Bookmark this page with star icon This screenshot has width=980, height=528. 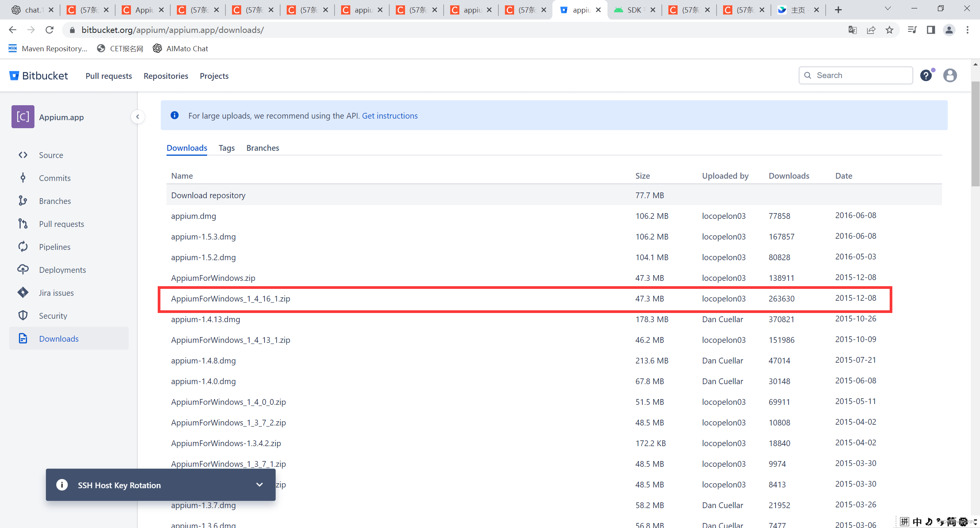tap(889, 30)
